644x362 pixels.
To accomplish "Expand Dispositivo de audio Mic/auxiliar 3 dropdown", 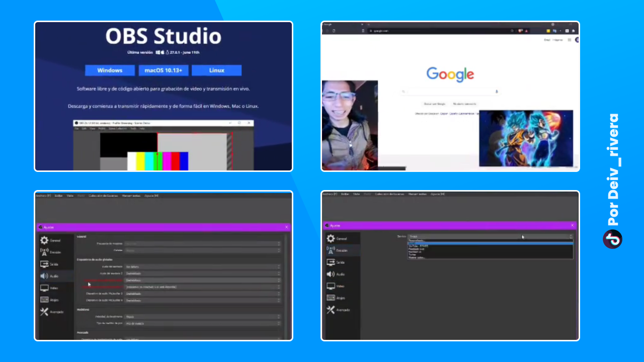I will click(x=202, y=293).
